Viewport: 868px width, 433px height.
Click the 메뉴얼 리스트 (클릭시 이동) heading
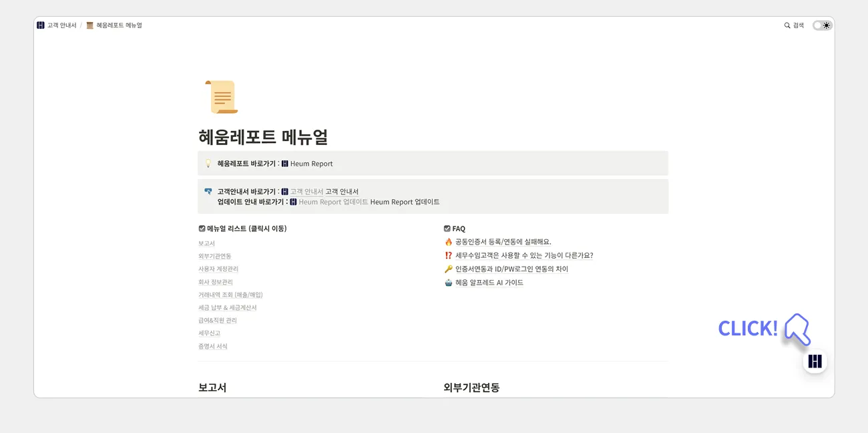(x=247, y=229)
